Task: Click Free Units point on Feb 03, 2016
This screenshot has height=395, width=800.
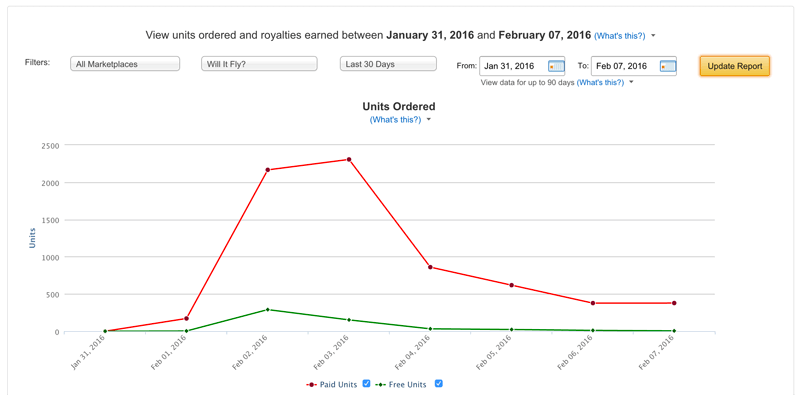Action: (x=349, y=319)
